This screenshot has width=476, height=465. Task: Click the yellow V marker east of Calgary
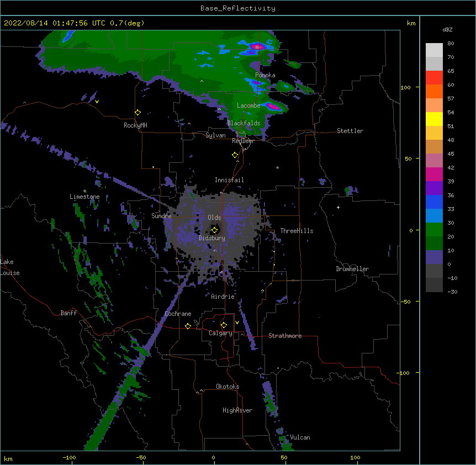(237, 323)
